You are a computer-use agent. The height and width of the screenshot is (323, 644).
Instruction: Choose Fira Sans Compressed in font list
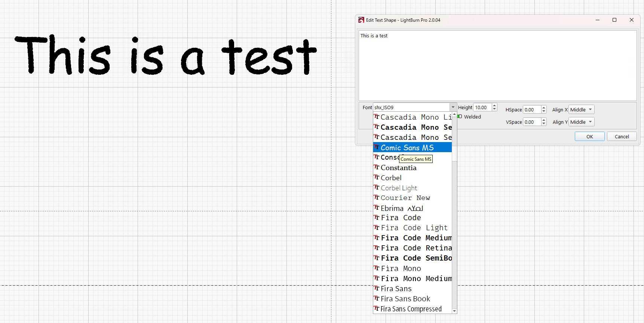pyautogui.click(x=411, y=309)
